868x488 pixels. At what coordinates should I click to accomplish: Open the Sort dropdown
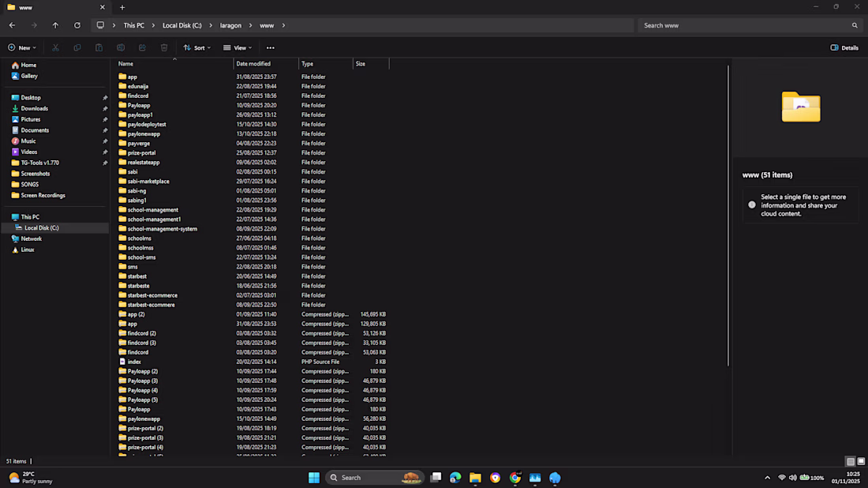tap(197, 47)
